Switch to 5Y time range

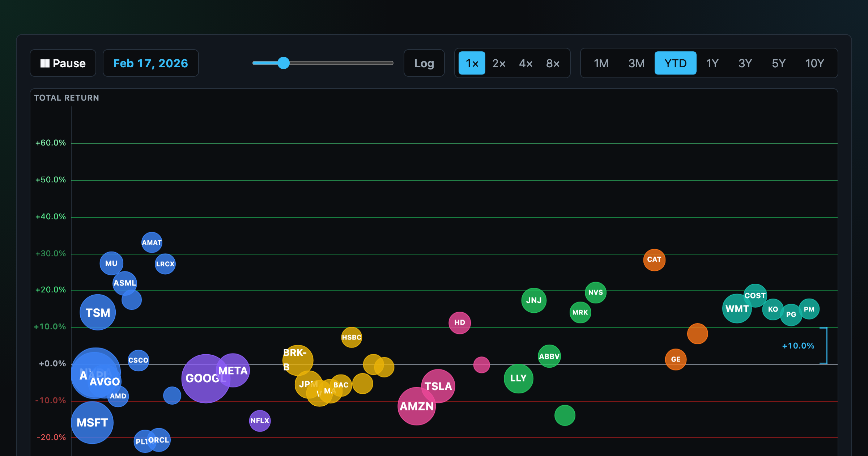pyautogui.click(x=778, y=63)
